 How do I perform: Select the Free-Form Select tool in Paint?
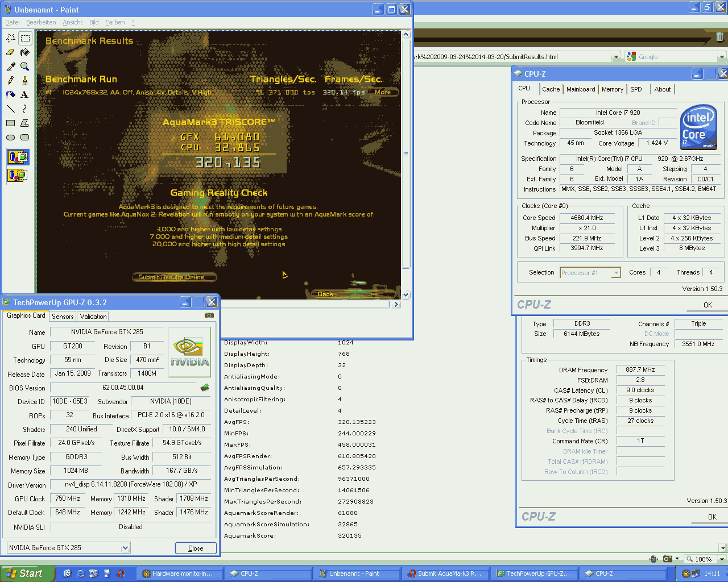click(x=11, y=38)
